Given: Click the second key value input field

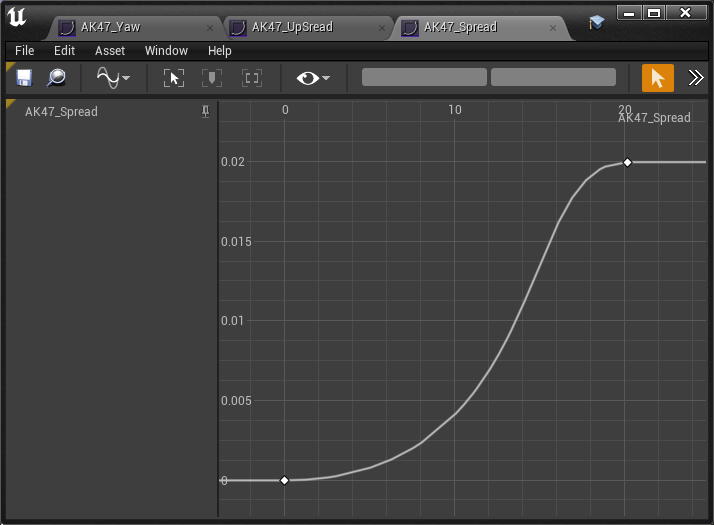Looking at the screenshot, I should (x=553, y=77).
